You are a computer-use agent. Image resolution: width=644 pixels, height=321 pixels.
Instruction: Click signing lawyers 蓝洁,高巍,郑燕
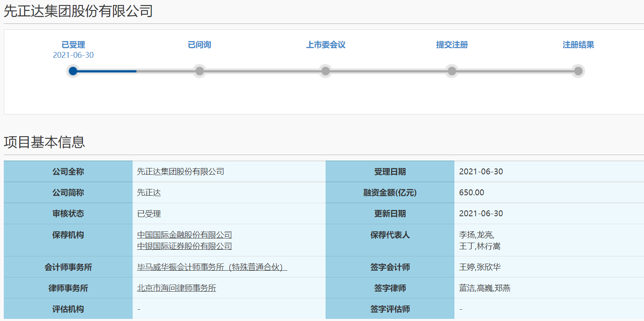click(485, 288)
